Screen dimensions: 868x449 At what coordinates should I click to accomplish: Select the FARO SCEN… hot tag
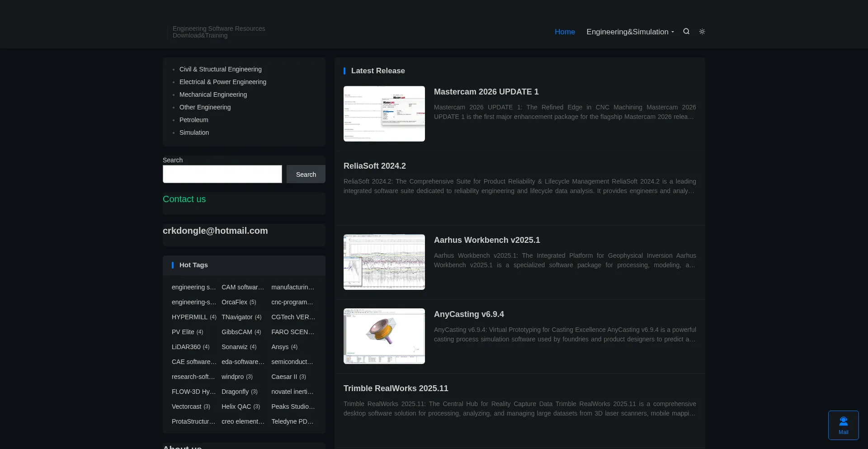click(293, 332)
